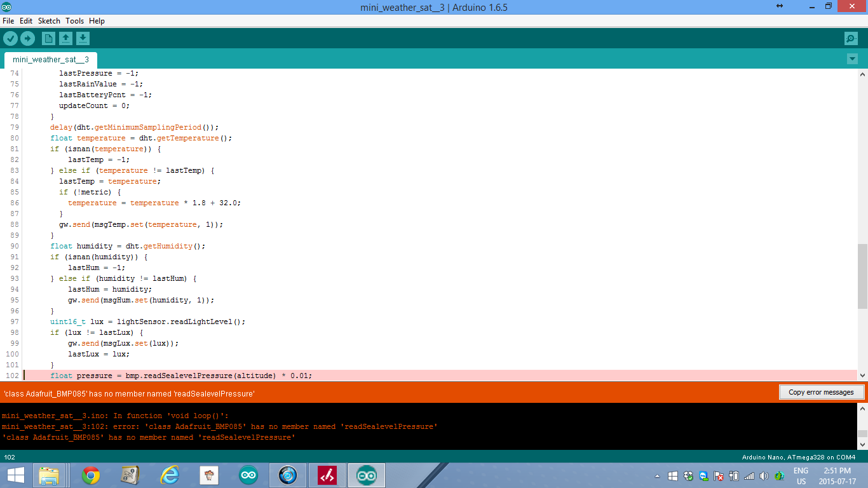Click 'gw.send(msgTemp.set(temperature, 1));' line
This screenshot has width=868, height=488.
[x=141, y=224]
